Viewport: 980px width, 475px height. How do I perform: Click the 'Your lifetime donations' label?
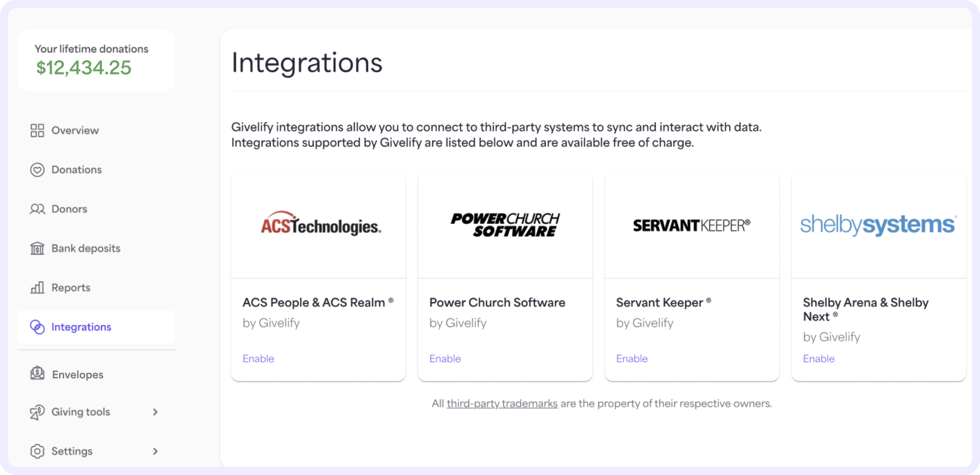91,49
